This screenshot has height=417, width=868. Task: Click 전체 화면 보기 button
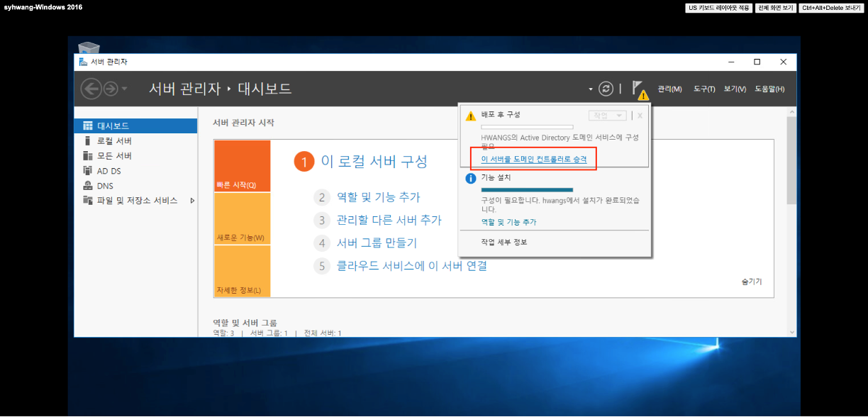[x=775, y=8]
